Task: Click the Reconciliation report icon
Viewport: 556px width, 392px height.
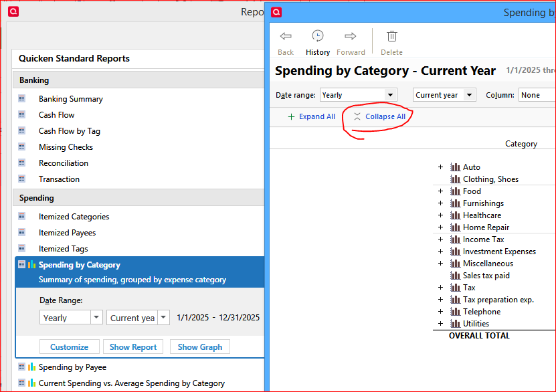Action: [22, 163]
